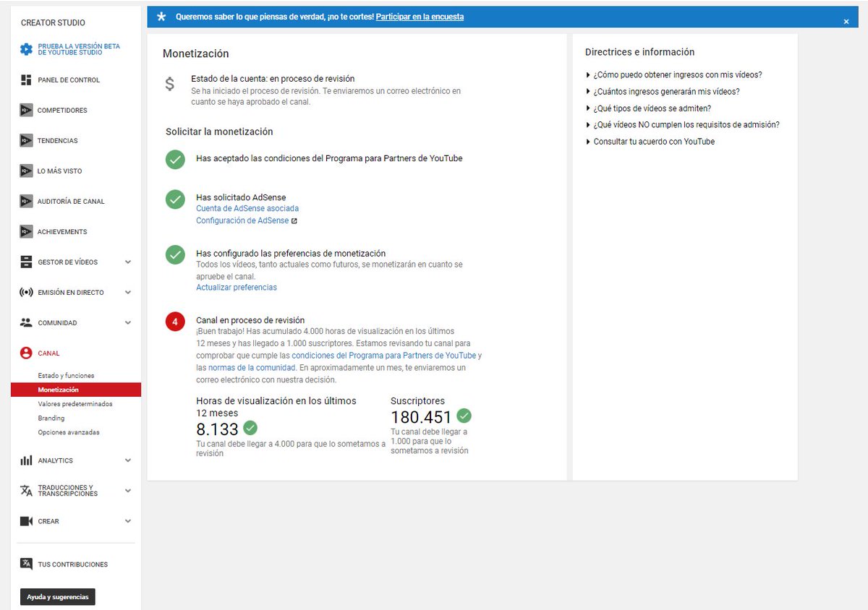Click green checkmark beside Has solicitado AdSense

[175, 199]
